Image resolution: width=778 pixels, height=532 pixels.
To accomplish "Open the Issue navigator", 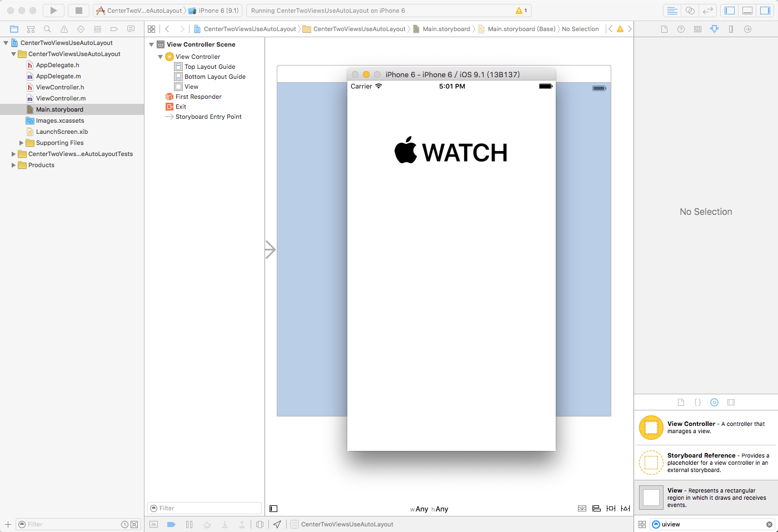I will (64, 29).
